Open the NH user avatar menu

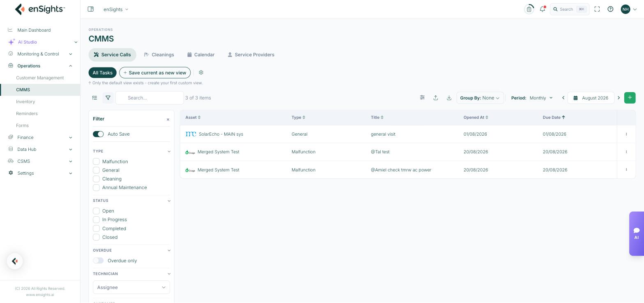[x=629, y=9]
